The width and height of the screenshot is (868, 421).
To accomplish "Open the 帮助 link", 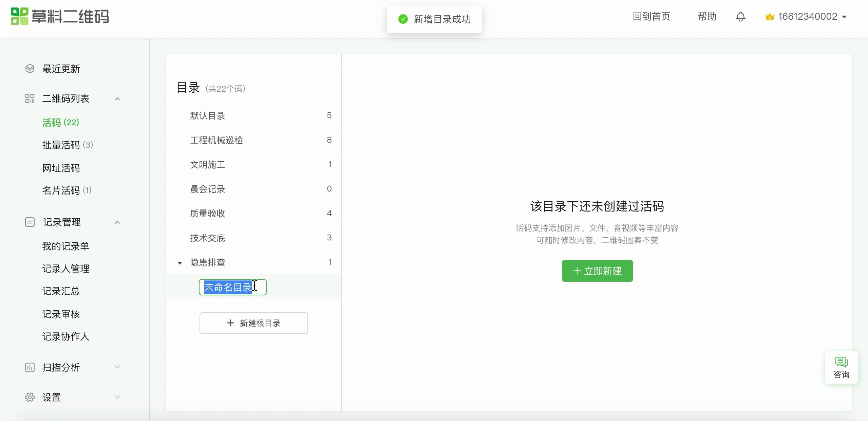I will pos(707,17).
